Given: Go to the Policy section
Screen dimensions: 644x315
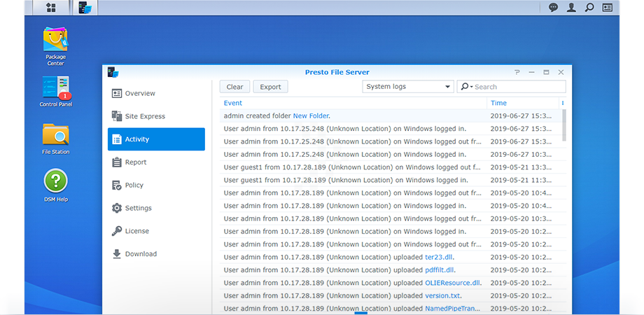Looking at the screenshot, I should (134, 185).
